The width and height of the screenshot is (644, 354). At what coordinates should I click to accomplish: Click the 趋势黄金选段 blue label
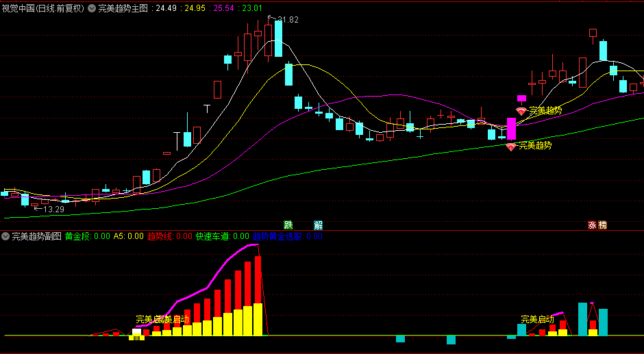click(277, 236)
